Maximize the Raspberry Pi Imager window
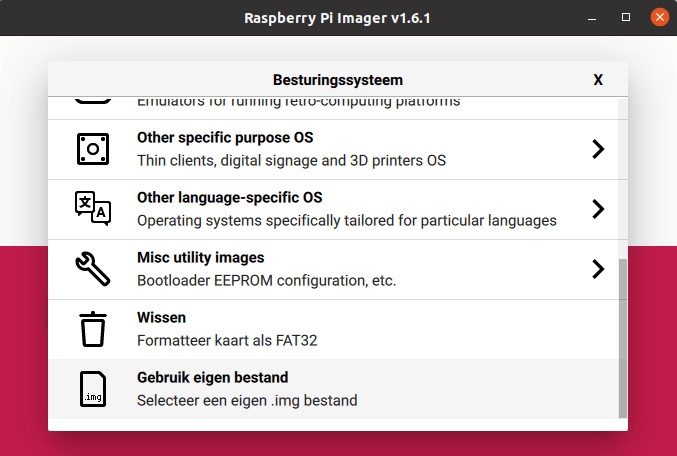 click(626, 18)
